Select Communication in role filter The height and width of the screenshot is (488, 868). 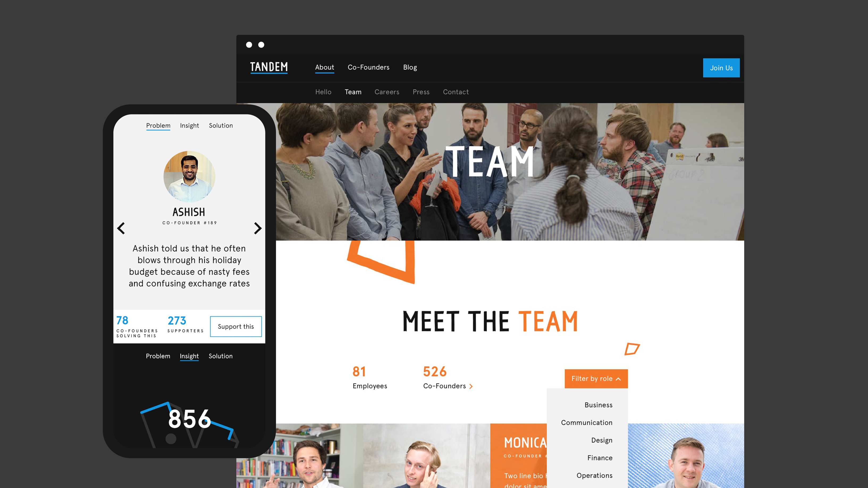587,423
